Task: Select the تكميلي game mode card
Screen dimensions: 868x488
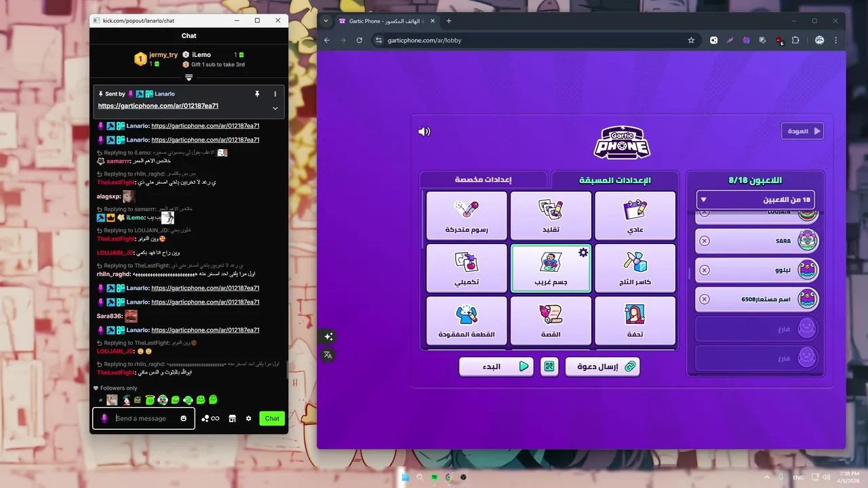Action: 467,268
